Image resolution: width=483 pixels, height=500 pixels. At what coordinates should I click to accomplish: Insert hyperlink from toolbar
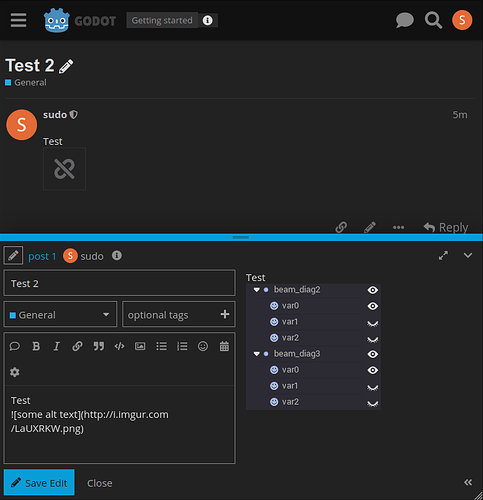[x=77, y=346]
